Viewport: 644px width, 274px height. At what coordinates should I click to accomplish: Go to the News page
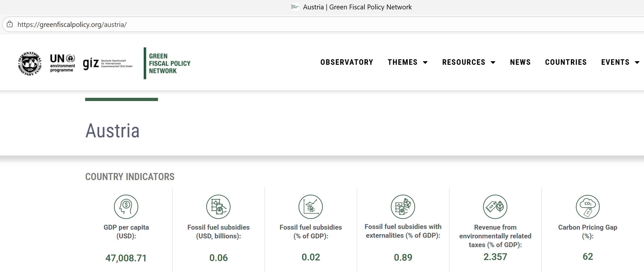click(520, 62)
